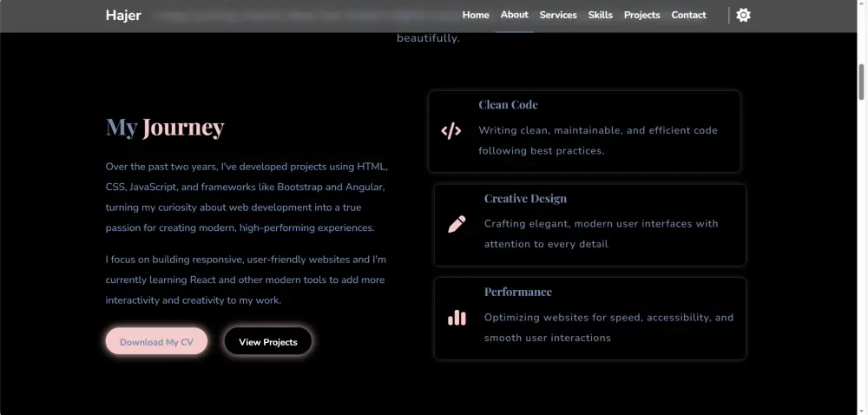Jump to the Skills section
Image resolution: width=868 pixels, height=415 pixels.
click(600, 15)
